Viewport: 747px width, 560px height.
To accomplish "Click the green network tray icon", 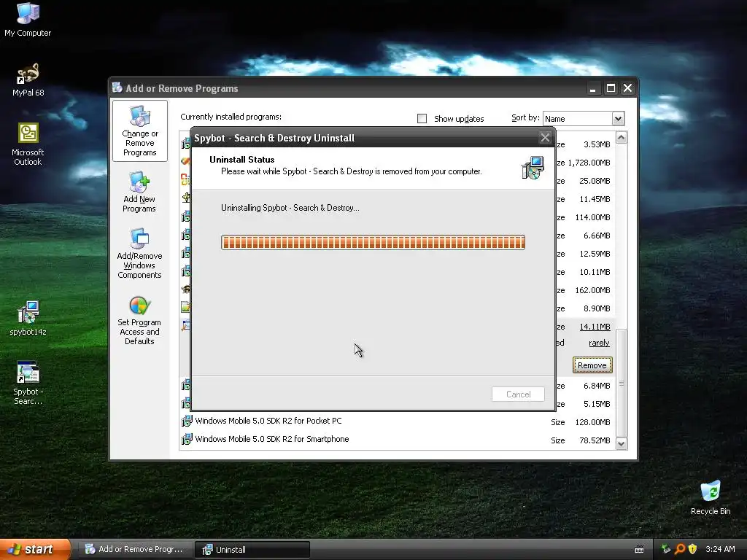I will pyautogui.click(x=666, y=549).
